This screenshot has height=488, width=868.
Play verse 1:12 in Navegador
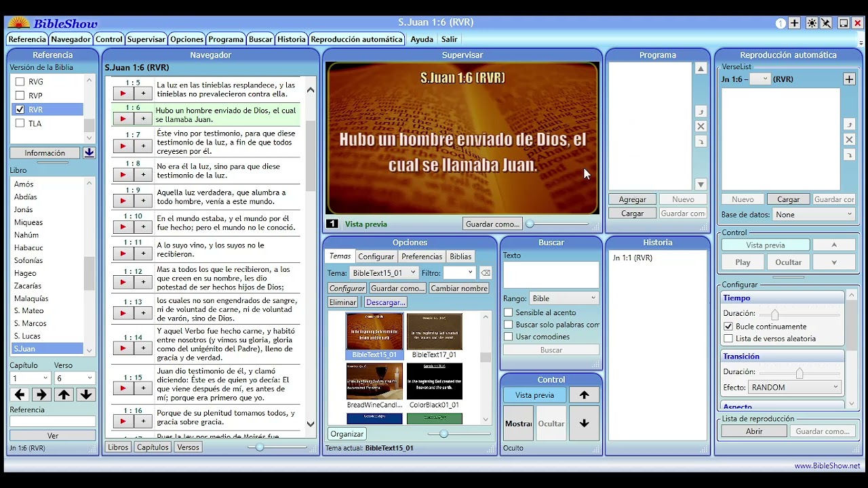[123, 282]
